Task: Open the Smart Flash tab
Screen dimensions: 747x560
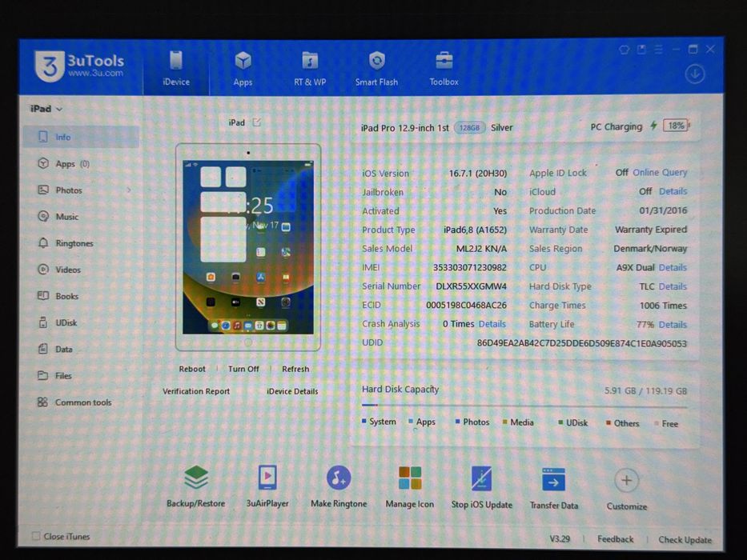Action: coord(376,69)
